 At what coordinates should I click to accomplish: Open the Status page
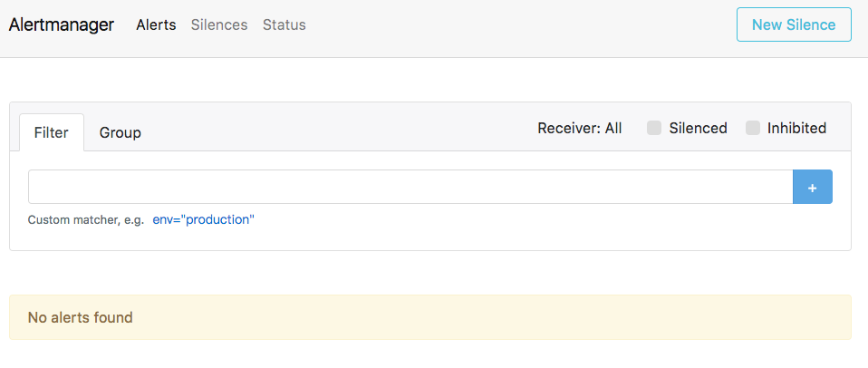click(285, 24)
